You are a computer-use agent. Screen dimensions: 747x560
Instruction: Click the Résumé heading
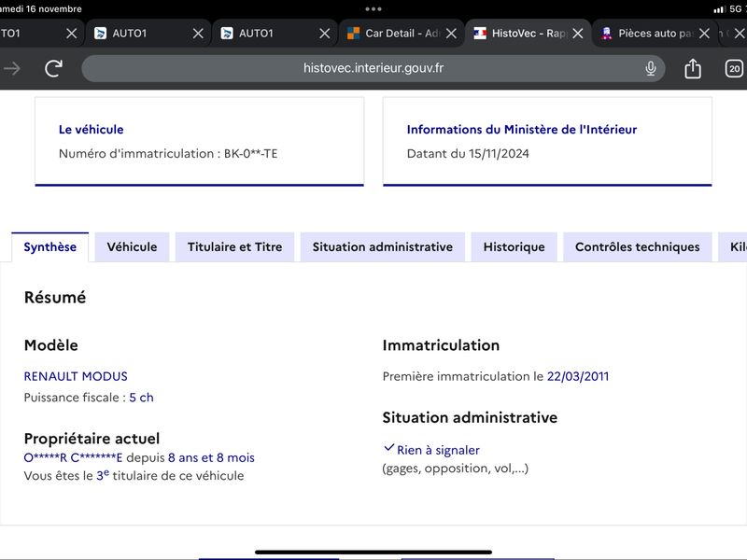pos(55,298)
